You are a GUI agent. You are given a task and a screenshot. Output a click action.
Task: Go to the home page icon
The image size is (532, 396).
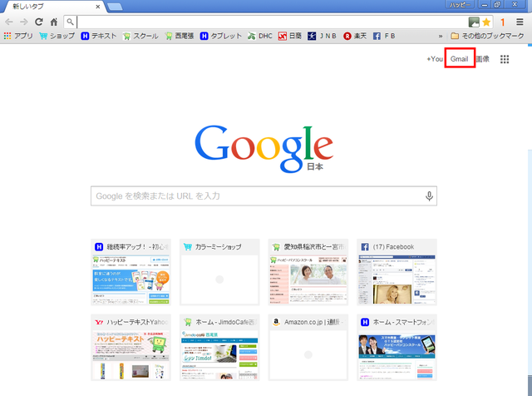(54, 22)
